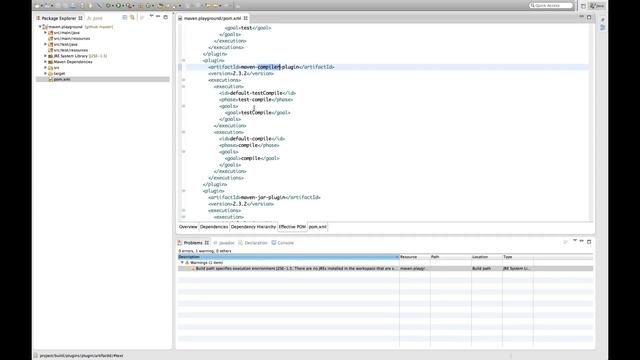Click the green Run toolbar icon
The height and width of the screenshot is (360, 640).
118,6
